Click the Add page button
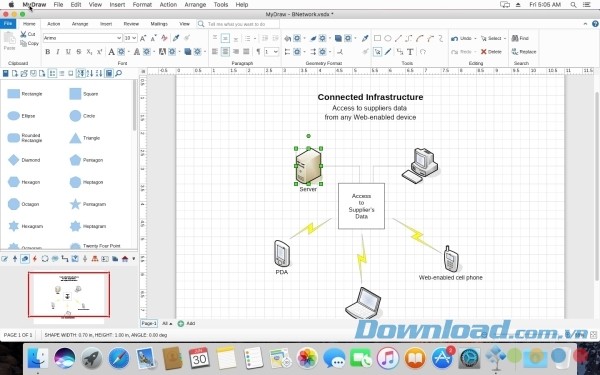 pyautogui.click(x=186, y=323)
